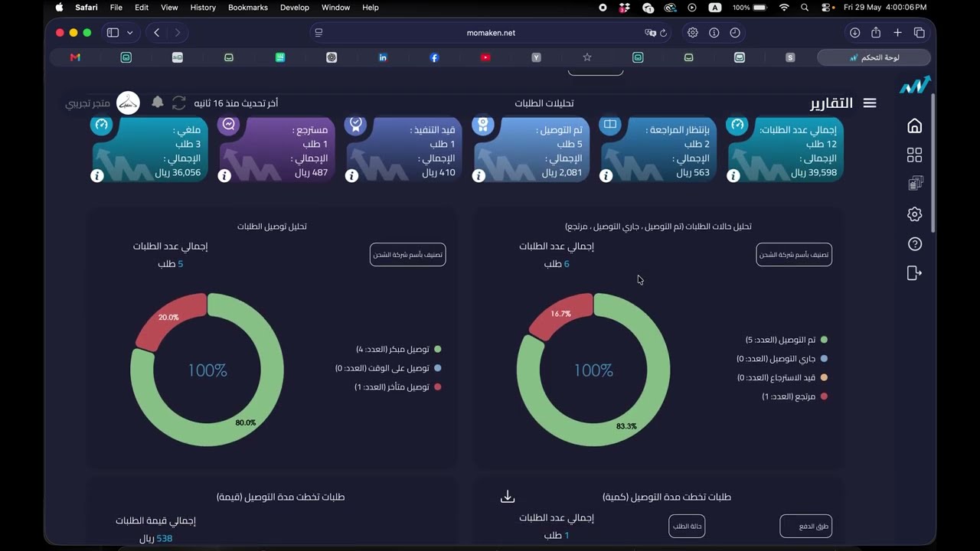980x551 pixels.
Task: Open Safari downloads icon
Action: tap(854, 33)
